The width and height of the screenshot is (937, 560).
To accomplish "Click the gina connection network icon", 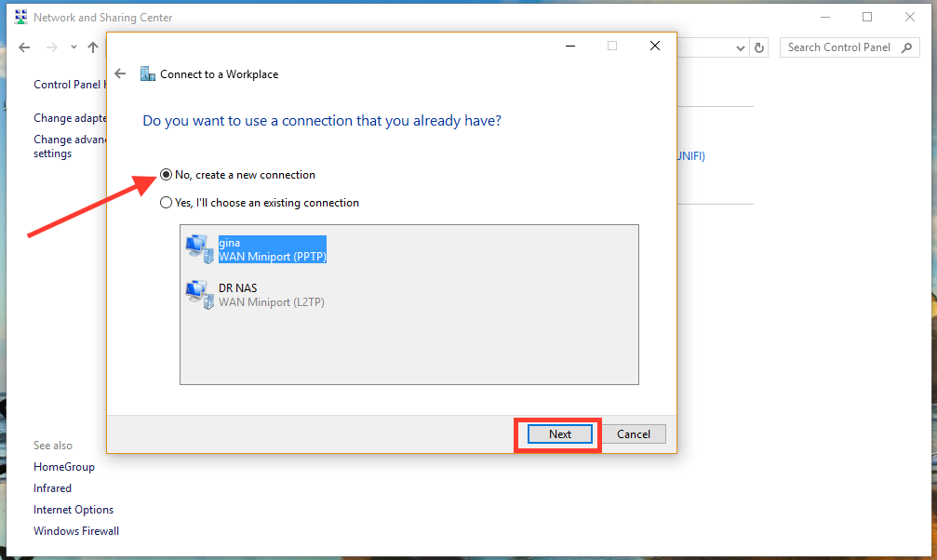I will coord(197,247).
